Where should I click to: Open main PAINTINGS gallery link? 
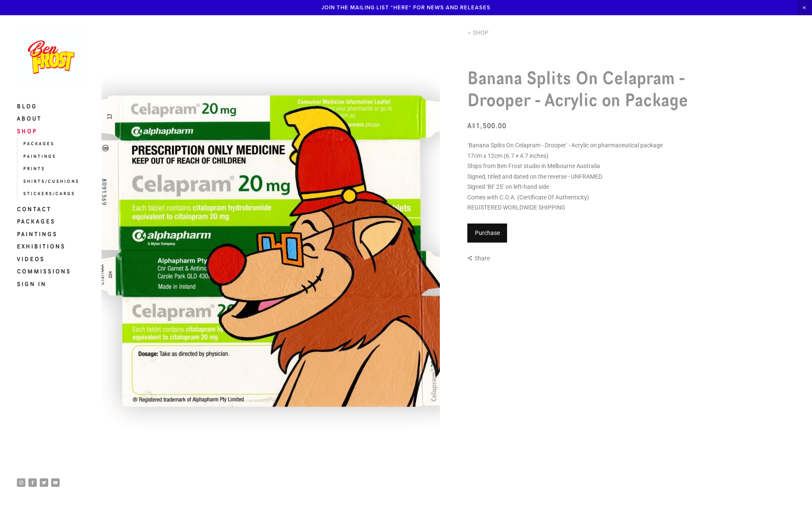(37, 234)
